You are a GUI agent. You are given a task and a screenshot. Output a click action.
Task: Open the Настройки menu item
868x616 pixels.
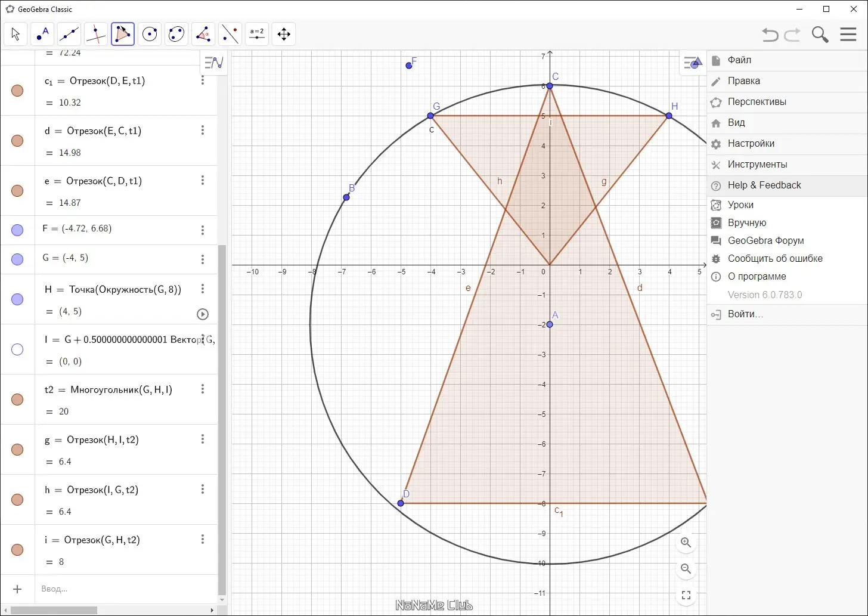pyautogui.click(x=751, y=144)
